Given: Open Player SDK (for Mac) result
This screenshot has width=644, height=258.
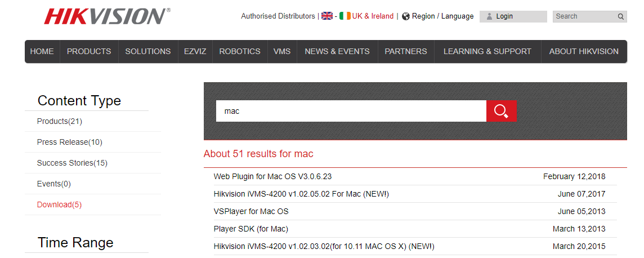Looking at the screenshot, I should (x=251, y=229).
